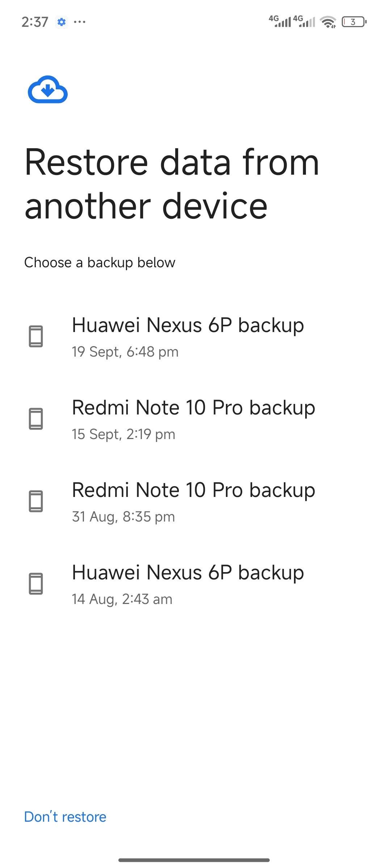Tap phone icon beside 19 Sept Huawei backup
The width and height of the screenshot is (391, 868).
click(x=36, y=336)
